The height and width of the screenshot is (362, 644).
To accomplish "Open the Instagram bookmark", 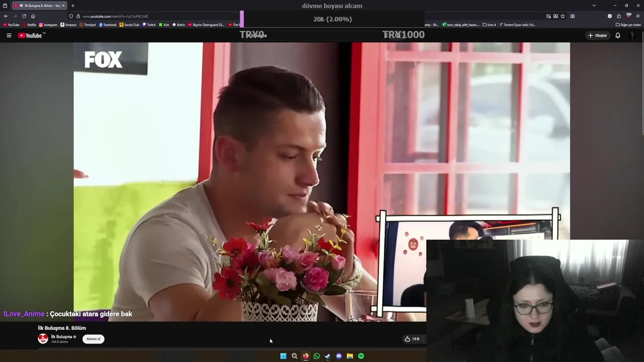I will [x=48, y=25].
